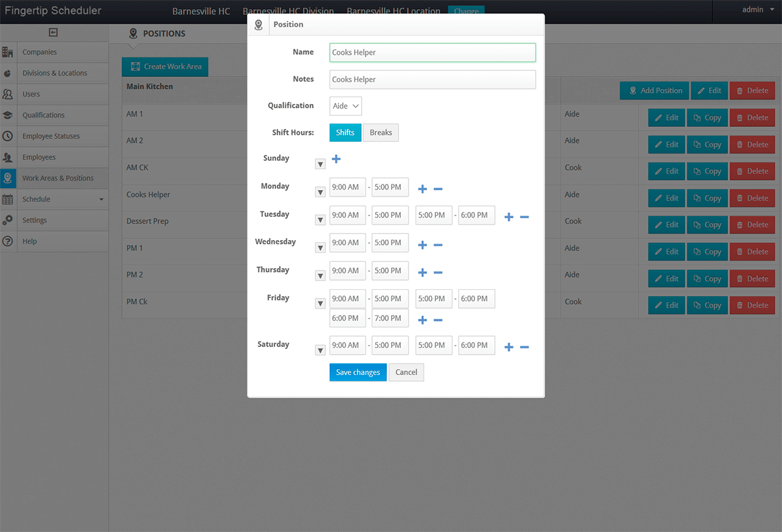The height and width of the screenshot is (532, 782).
Task: Remove the extra Friday shift via the minus icon
Action: point(437,319)
